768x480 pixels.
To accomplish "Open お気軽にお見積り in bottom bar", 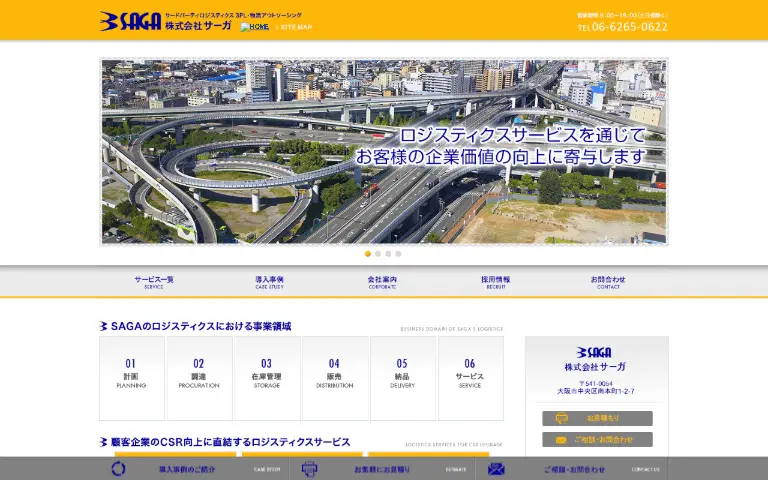I will point(382,469).
